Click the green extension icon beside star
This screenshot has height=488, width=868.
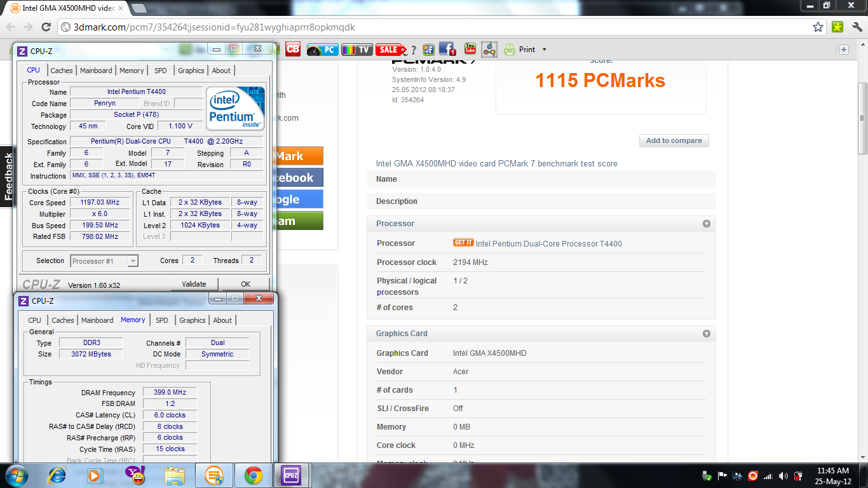pyautogui.click(x=838, y=27)
